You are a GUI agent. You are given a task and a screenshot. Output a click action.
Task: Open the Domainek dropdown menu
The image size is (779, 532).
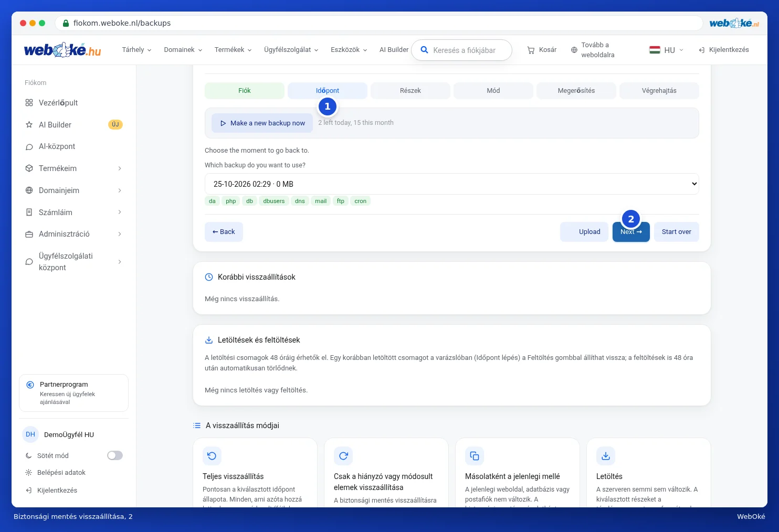click(183, 50)
